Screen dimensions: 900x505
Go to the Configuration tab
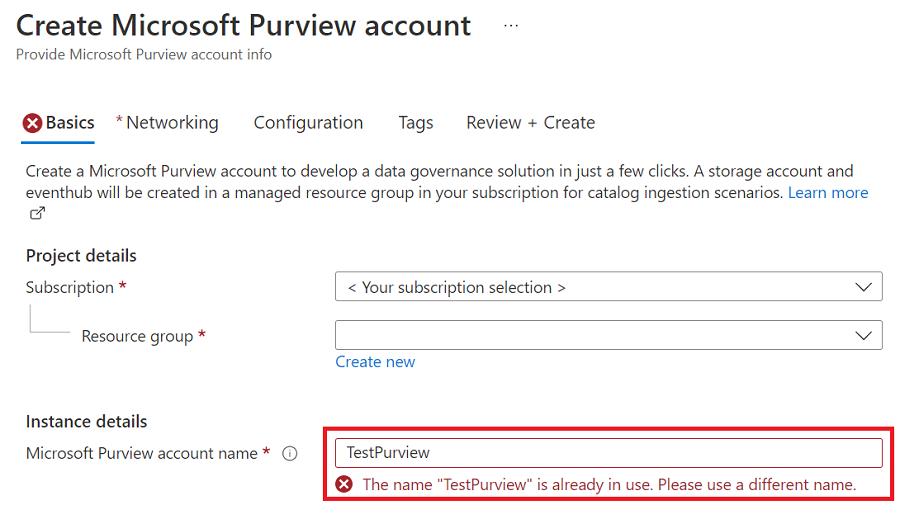[308, 123]
